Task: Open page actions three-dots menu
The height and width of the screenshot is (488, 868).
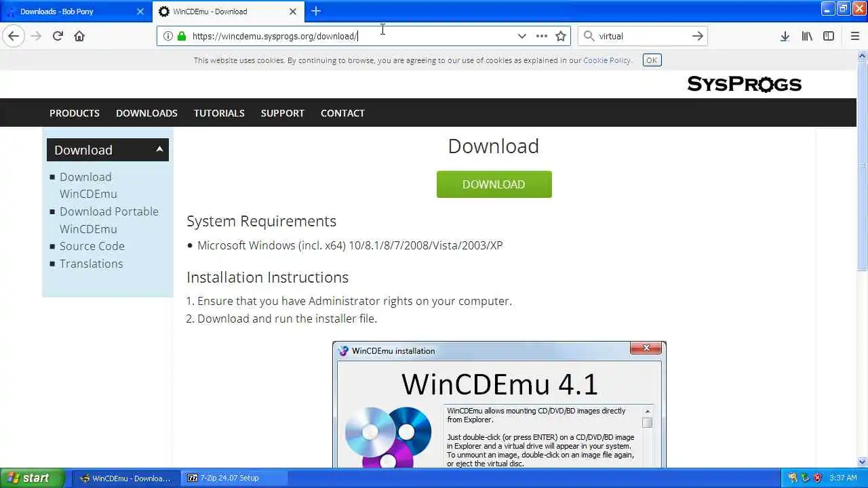Action: point(541,36)
